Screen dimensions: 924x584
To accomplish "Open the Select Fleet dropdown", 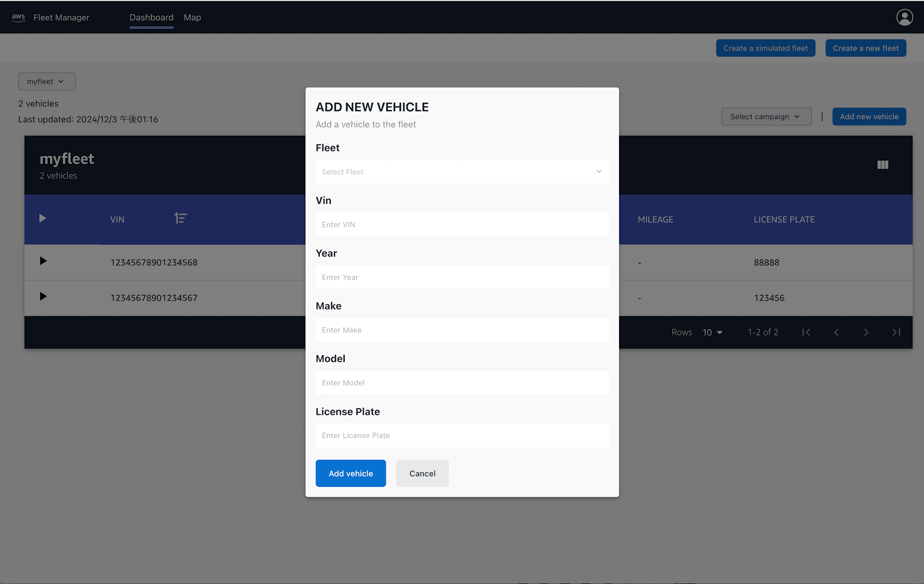I will point(462,171).
